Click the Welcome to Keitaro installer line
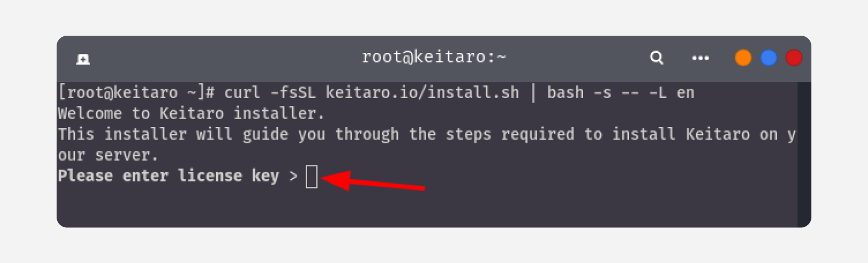 [191, 113]
